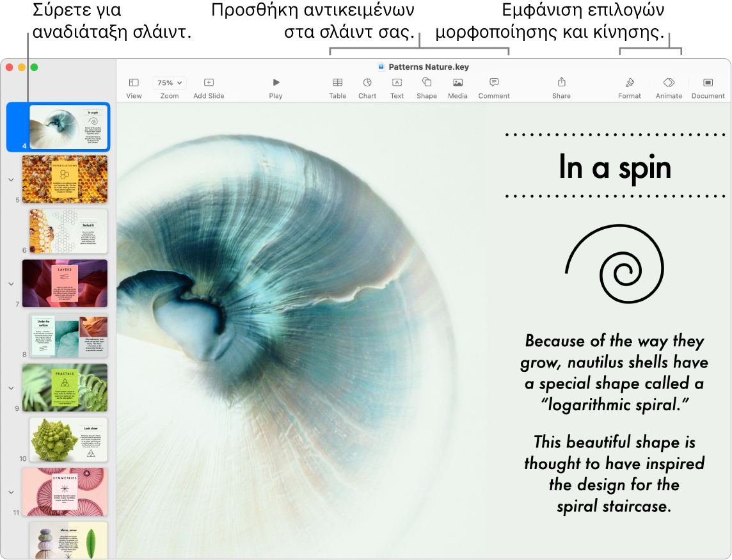Collapse the slide 5 group
The height and width of the screenshot is (560, 732).
(11, 180)
